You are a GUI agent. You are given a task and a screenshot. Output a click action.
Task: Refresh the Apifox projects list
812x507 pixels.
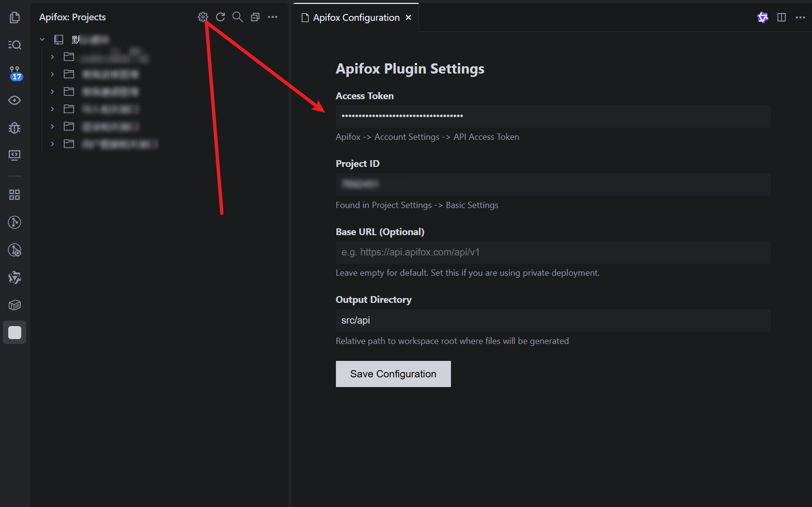(220, 17)
